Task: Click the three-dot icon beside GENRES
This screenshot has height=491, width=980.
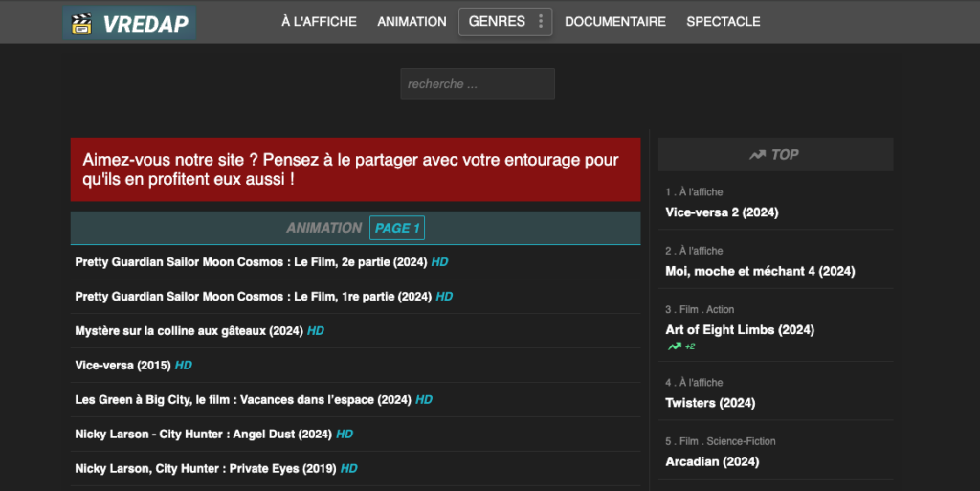Action: pyautogui.click(x=541, y=22)
